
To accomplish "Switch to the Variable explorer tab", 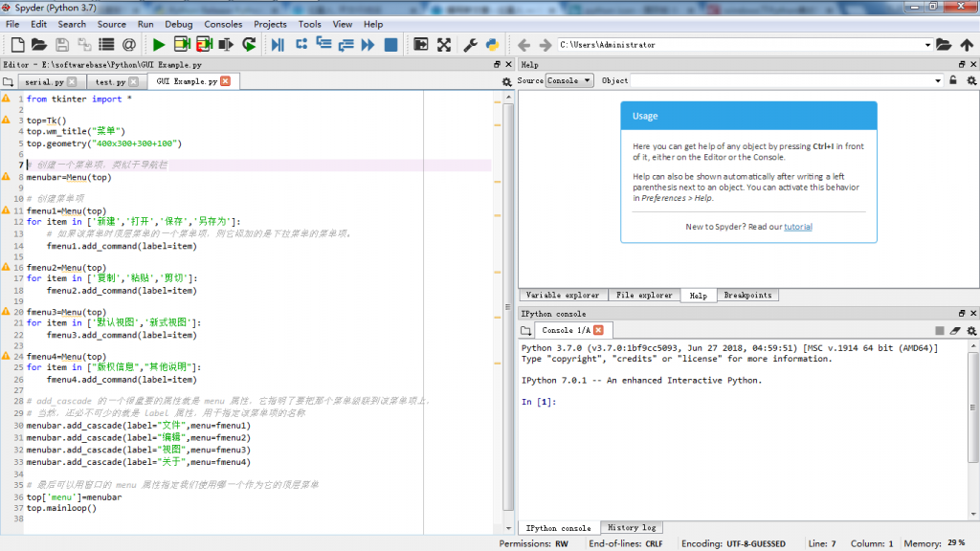I will 563,296.
